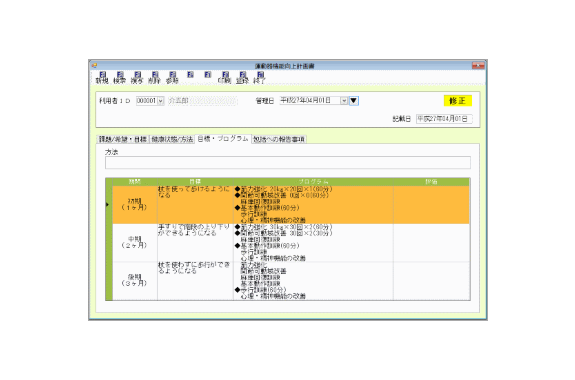
Task: Click the F5 参照 (Reference) toolbar icon
Action: pos(172,77)
